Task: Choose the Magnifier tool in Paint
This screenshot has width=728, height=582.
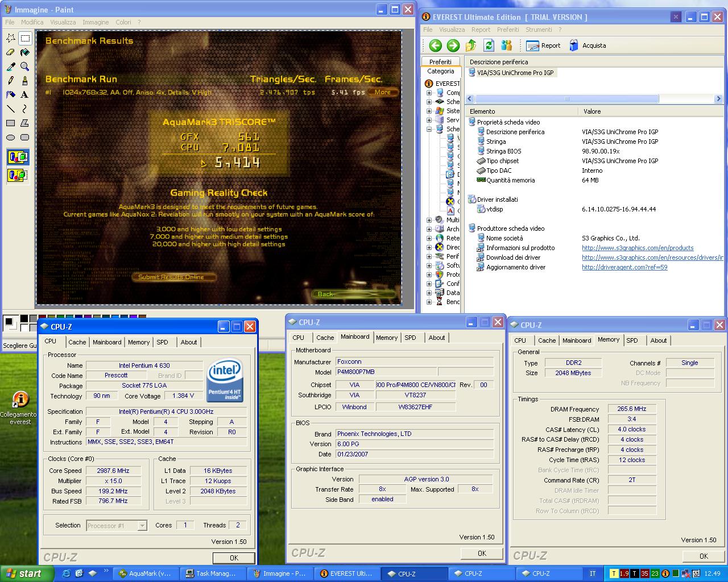Action: tap(24, 66)
